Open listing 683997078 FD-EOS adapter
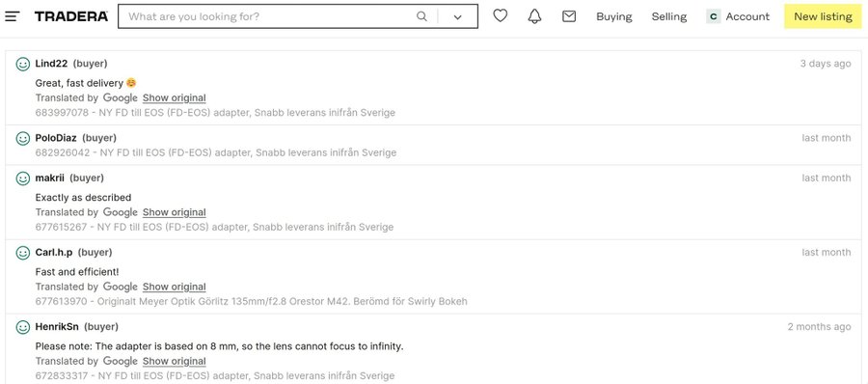 tap(215, 113)
